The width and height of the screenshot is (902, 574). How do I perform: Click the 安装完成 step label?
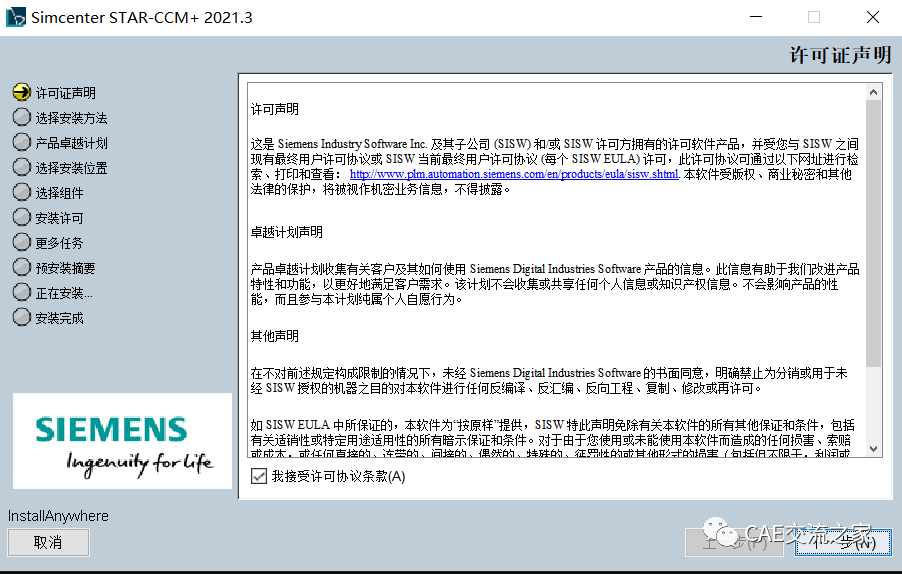point(59,319)
